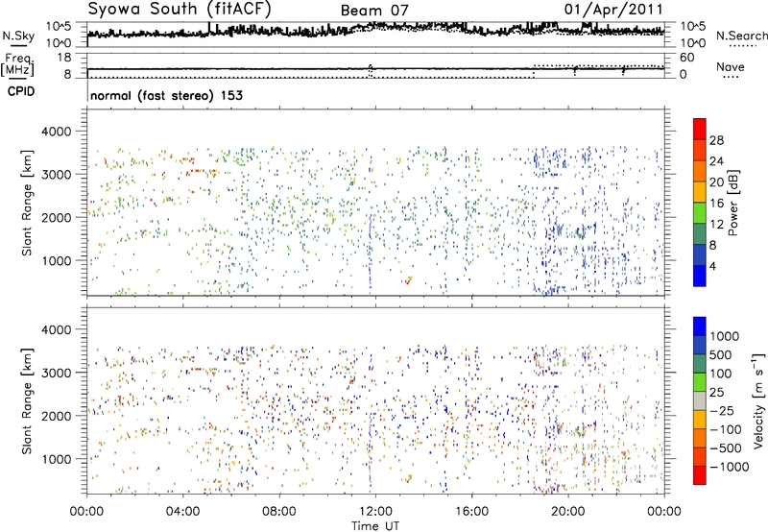Select the "Velocity [m s-1]" colorbar title
The height and width of the screenshot is (532, 768).
[758, 400]
